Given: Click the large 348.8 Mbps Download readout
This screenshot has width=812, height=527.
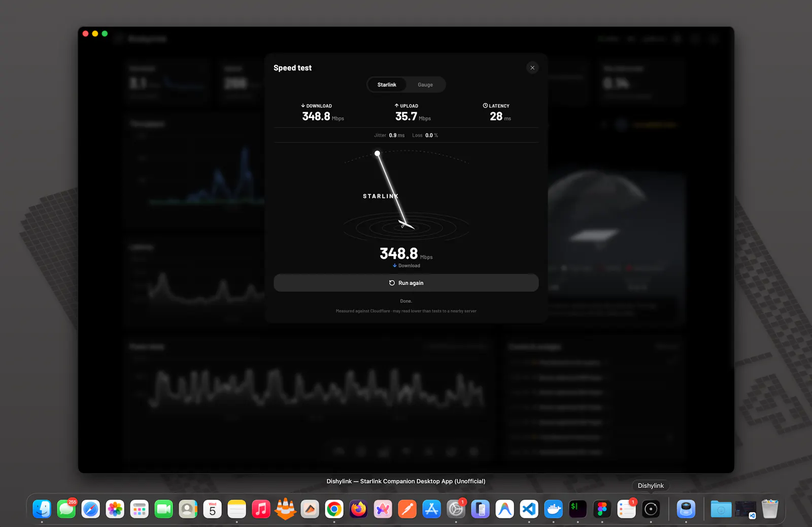Looking at the screenshot, I should (406, 257).
